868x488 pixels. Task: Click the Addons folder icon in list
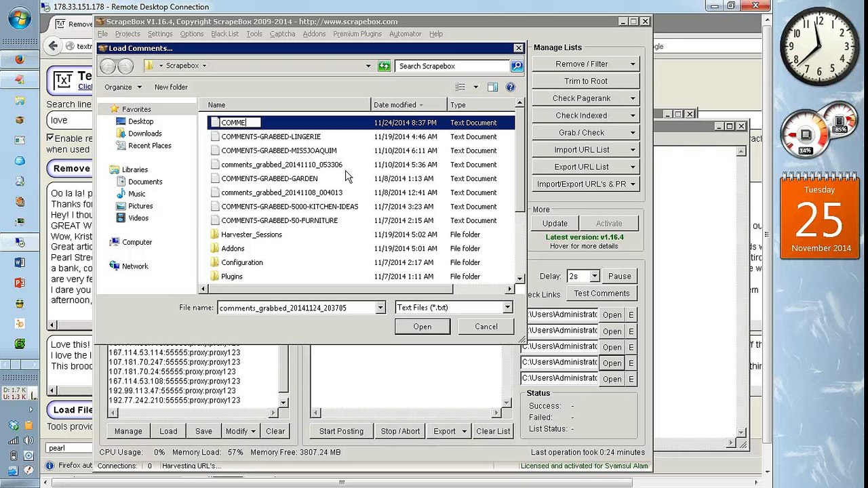215,249
